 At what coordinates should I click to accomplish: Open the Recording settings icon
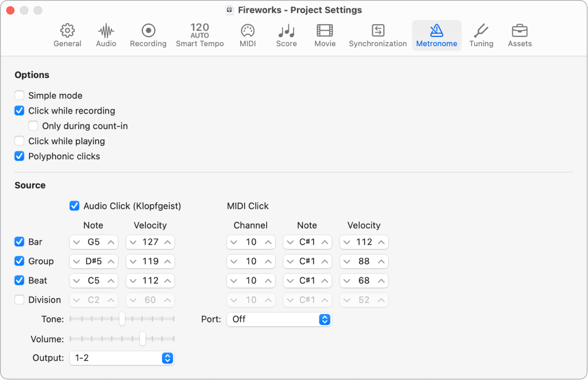point(148,35)
